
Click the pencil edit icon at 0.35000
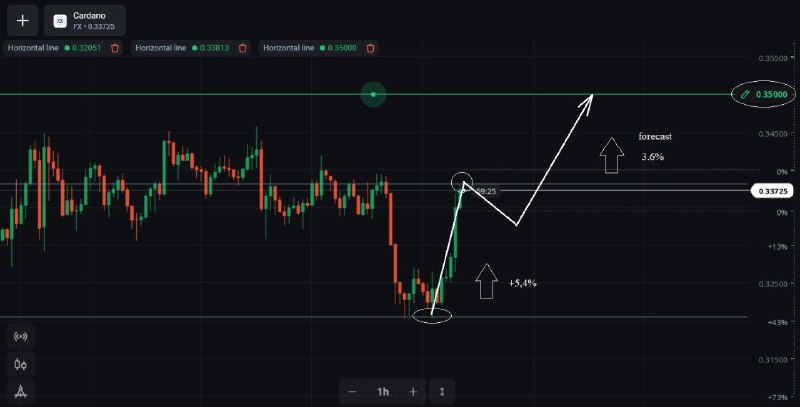tap(745, 94)
